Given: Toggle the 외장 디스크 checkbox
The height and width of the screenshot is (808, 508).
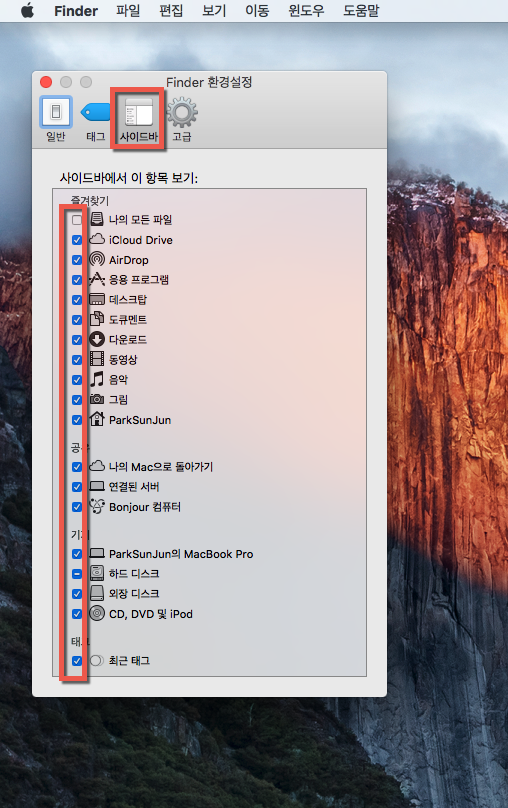Looking at the screenshot, I should point(77,594).
